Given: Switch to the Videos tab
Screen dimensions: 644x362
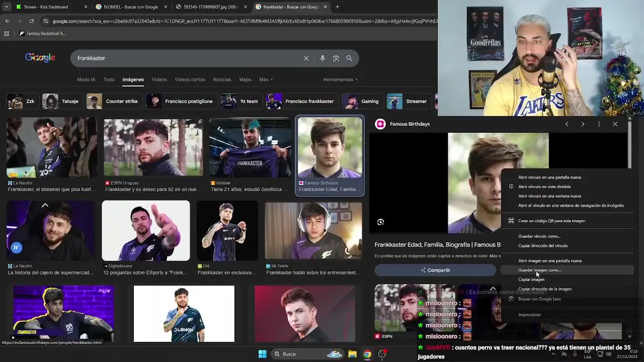Looking at the screenshot, I should point(159,79).
